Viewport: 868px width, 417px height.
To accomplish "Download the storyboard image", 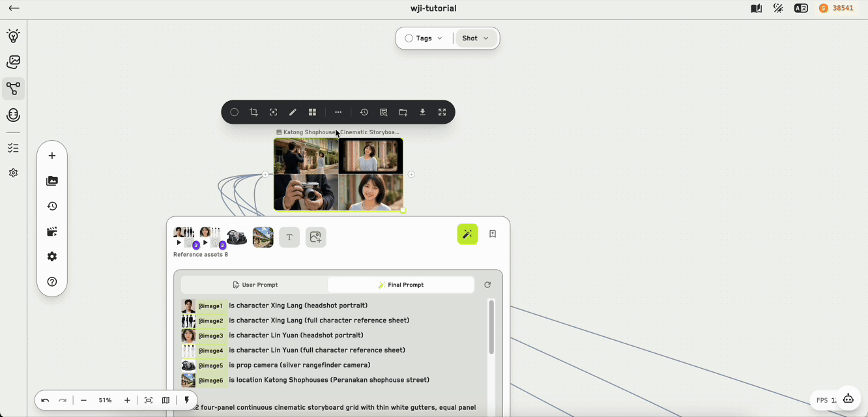I will pyautogui.click(x=422, y=112).
